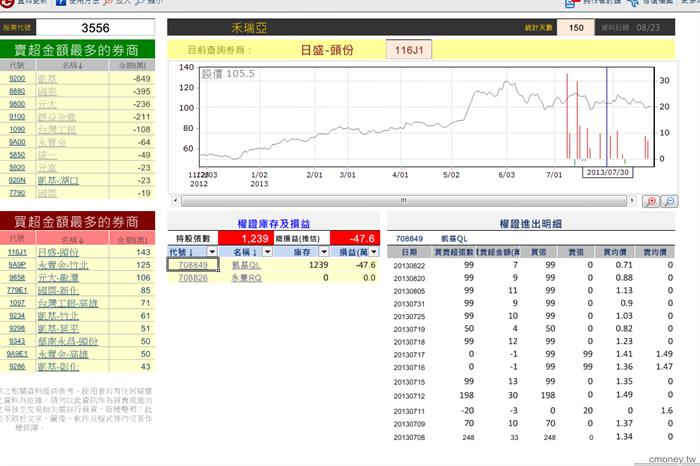This screenshot has height=466, width=700.
Task: Click the statistics days field showing 150
Action: coord(576,28)
